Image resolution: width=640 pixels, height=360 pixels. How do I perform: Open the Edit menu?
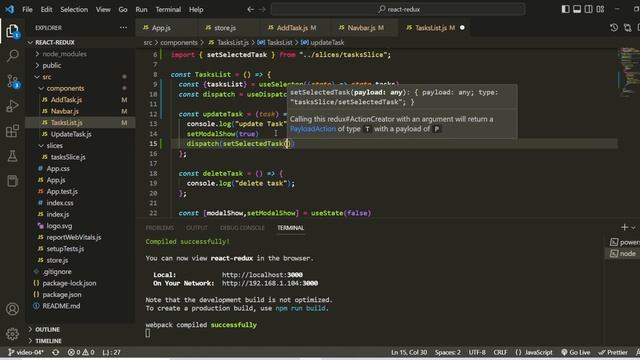(47, 9)
